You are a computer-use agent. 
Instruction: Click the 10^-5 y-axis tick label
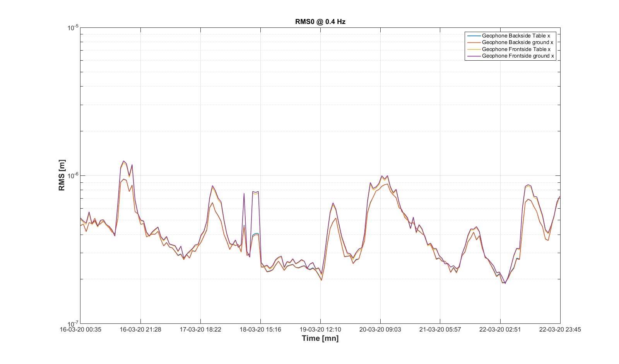[x=73, y=27]
